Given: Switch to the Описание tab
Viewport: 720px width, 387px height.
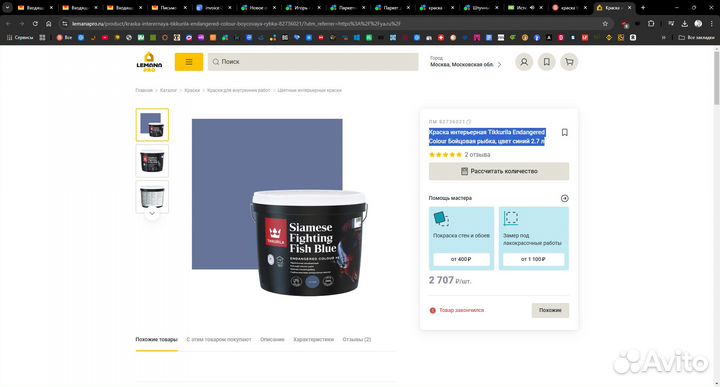Looking at the screenshot, I should tap(272, 340).
